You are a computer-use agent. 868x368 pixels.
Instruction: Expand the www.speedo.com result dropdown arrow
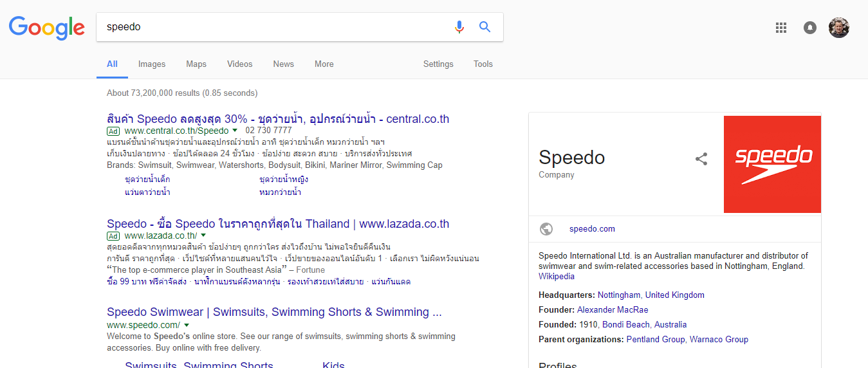tap(187, 325)
